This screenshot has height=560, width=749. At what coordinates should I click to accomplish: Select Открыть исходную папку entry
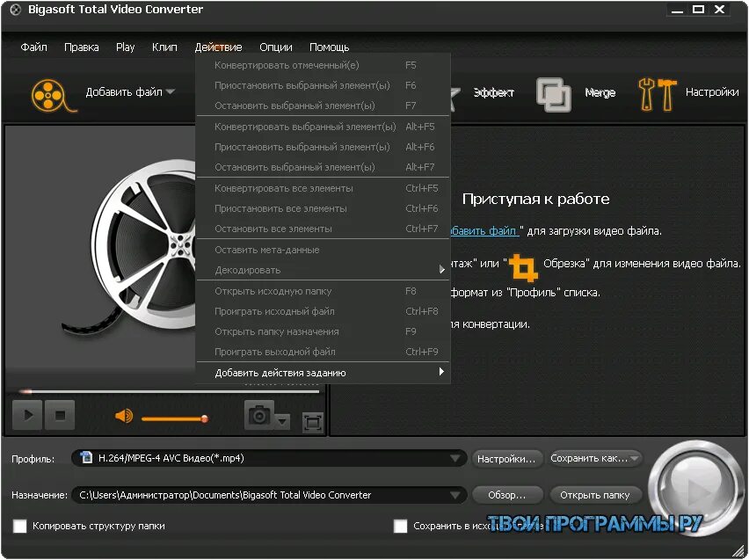[323, 291]
